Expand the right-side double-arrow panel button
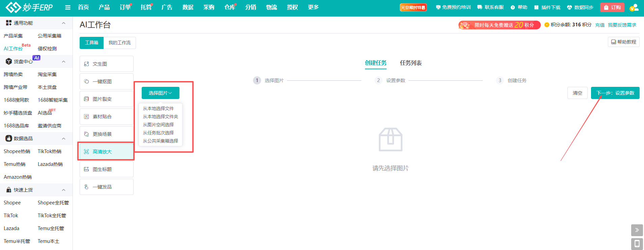This screenshot has width=644, height=250. [x=637, y=230]
